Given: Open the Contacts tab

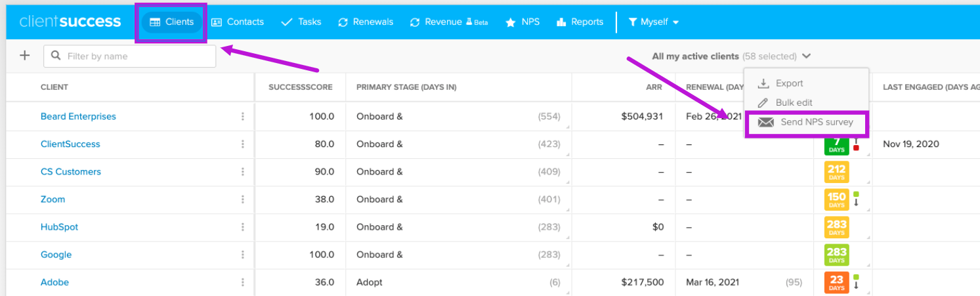Looking at the screenshot, I should 238,22.
